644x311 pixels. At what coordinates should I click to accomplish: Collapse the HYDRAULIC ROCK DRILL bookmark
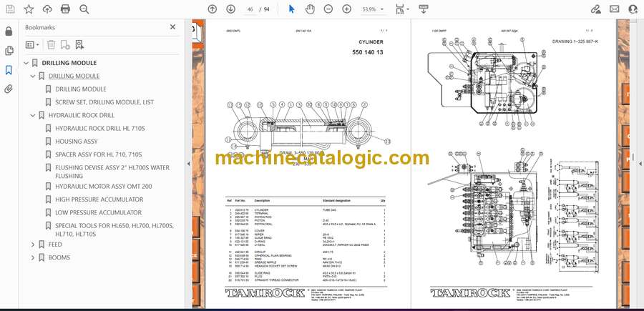(33, 116)
